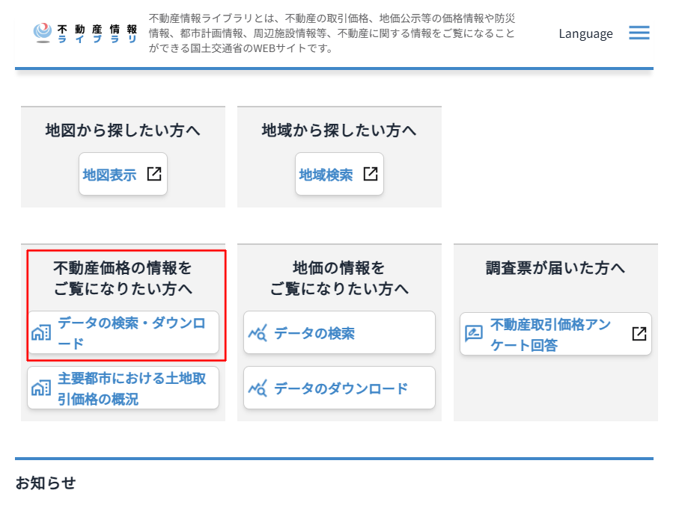
Task: Click the 不動産情報ライブラリ logo text
Action: coord(98,33)
